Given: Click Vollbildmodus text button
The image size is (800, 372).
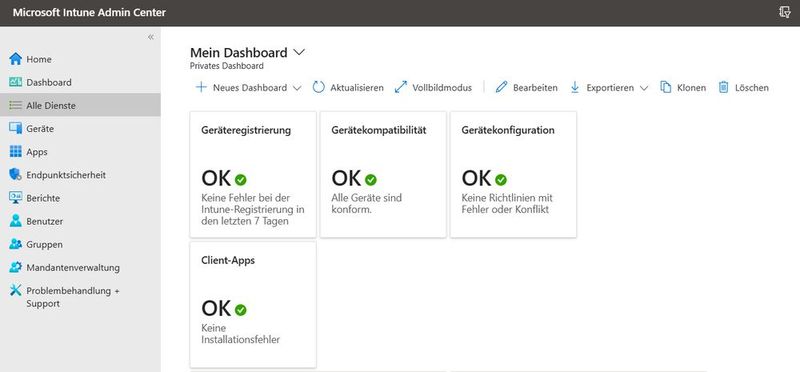Looking at the screenshot, I should point(442,88).
